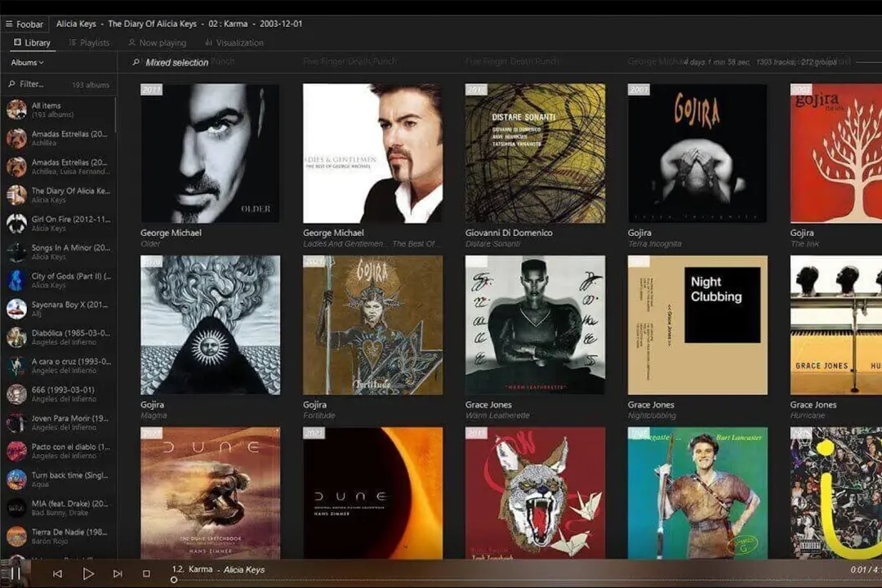Select Sayonara Boy X album entry

(x=59, y=309)
